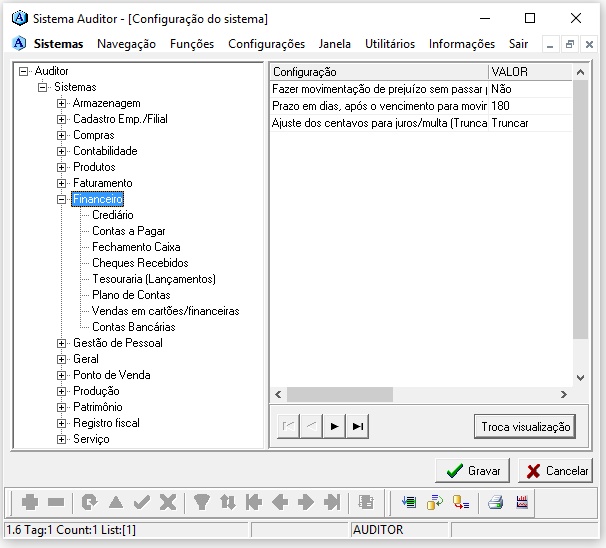Image resolution: width=606 pixels, height=548 pixels.
Task: Open the Utilitários menu
Action: [390, 44]
